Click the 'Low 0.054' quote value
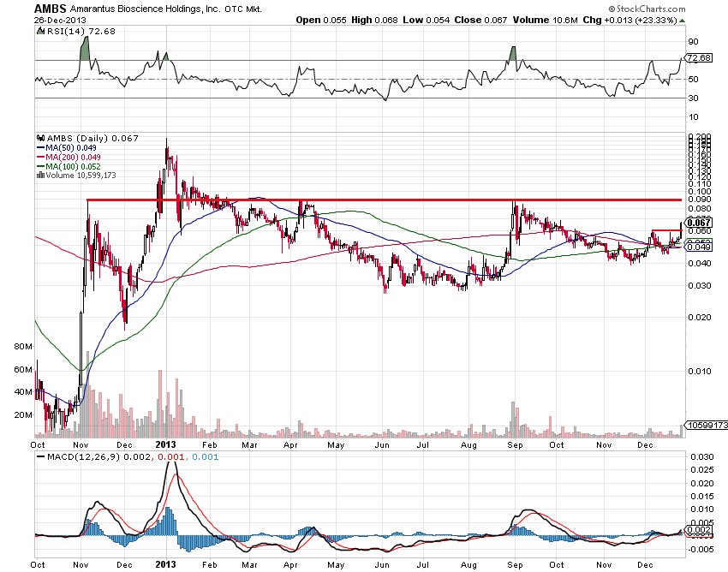 click(x=426, y=20)
